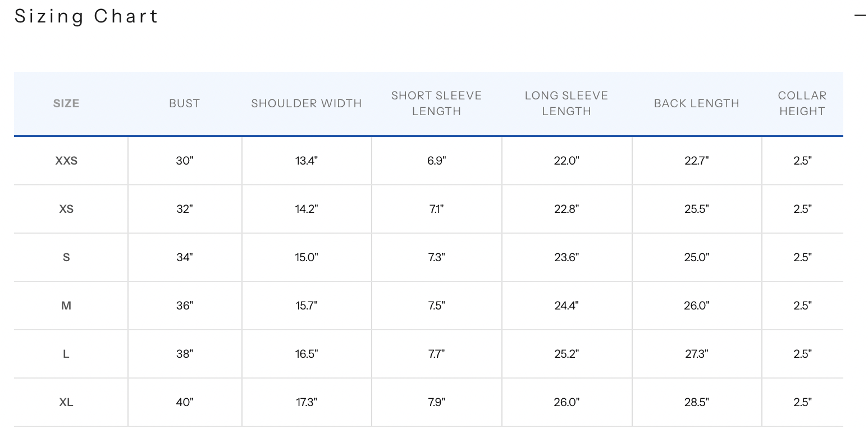The height and width of the screenshot is (428, 868).
Task: Select the XS size row label
Action: tap(66, 209)
